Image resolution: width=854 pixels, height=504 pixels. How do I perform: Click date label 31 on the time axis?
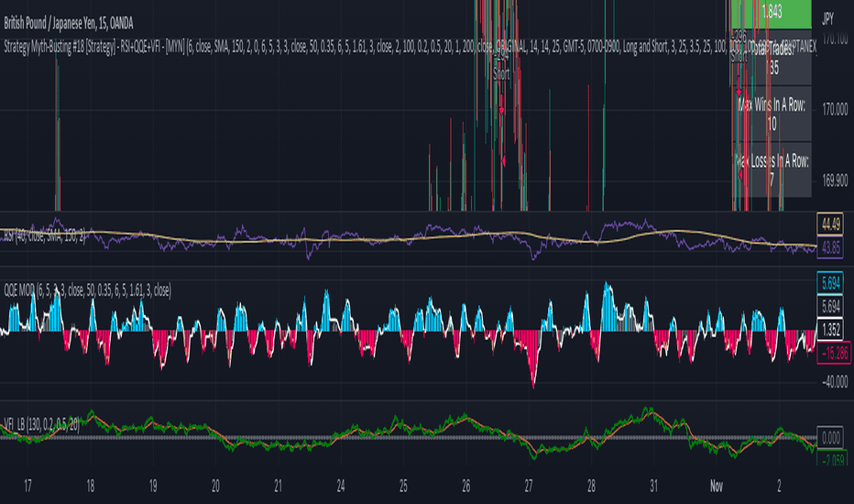(x=653, y=486)
